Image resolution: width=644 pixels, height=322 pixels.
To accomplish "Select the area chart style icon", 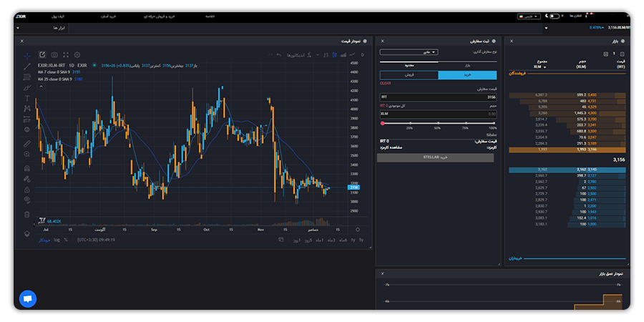I will coord(343,54).
